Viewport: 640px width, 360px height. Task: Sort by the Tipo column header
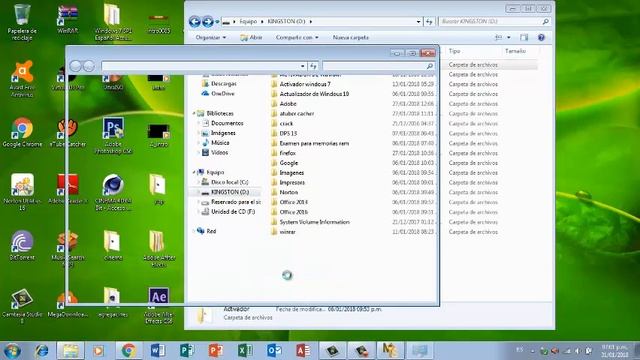click(454, 51)
